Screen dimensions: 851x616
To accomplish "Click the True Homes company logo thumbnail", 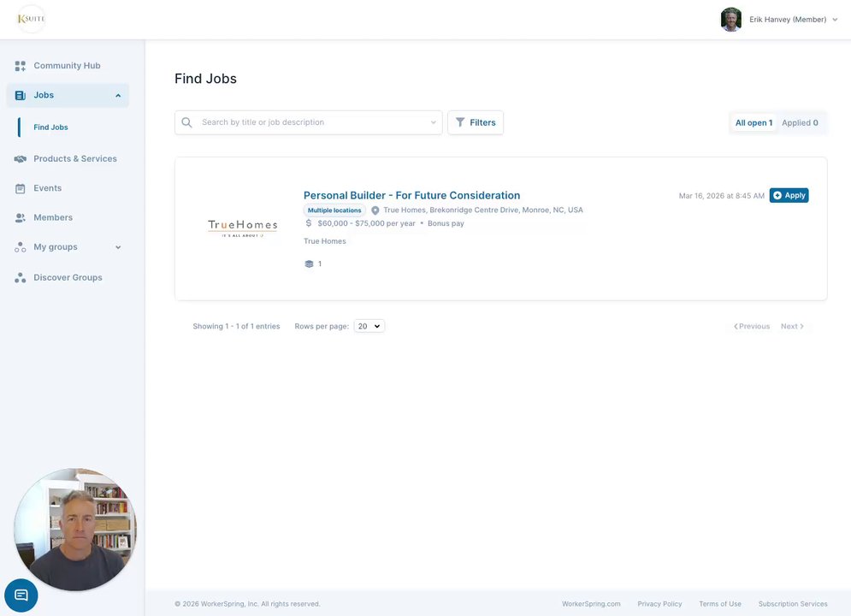I will [x=243, y=227].
